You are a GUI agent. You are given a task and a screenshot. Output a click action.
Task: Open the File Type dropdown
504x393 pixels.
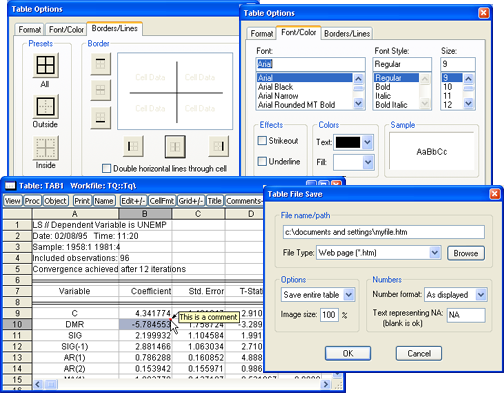tap(435, 253)
